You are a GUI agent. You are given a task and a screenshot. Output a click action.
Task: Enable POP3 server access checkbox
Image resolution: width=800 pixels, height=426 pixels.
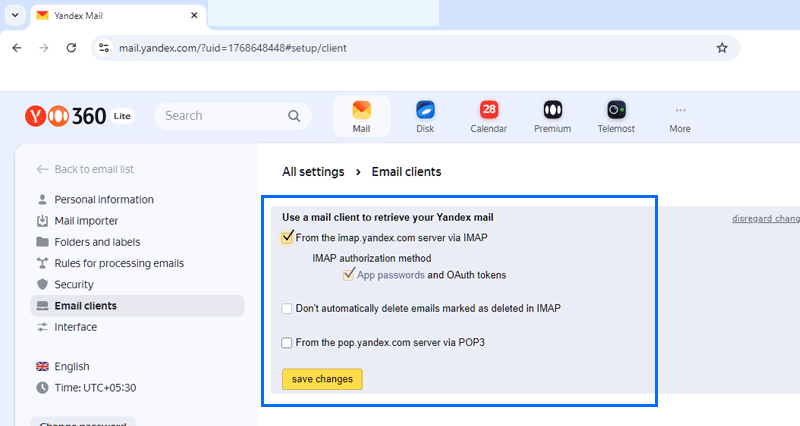point(287,342)
